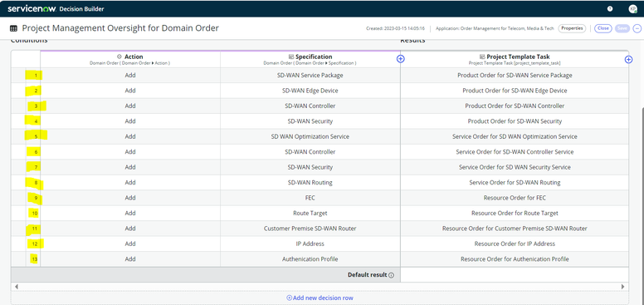Viewport: 644px width, 305px height.
Task: Click the Close button
Action: click(x=603, y=28)
